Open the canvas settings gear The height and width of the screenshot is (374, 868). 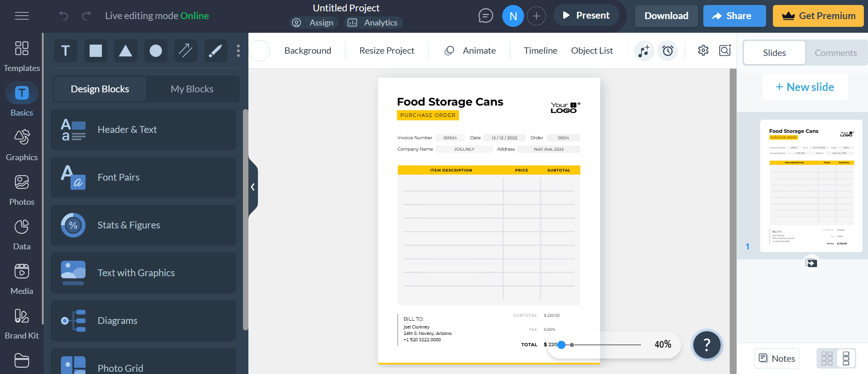tap(703, 50)
